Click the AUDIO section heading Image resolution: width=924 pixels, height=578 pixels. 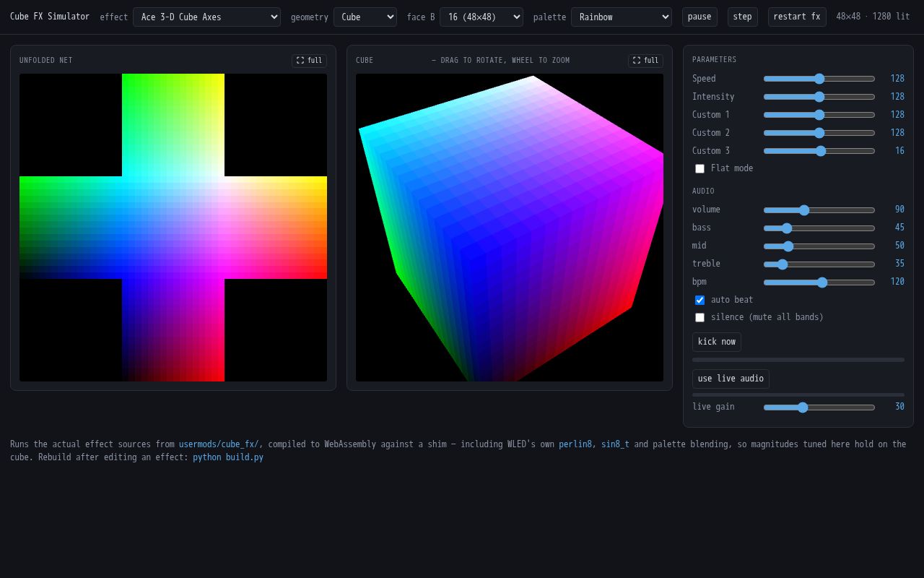[x=703, y=191]
